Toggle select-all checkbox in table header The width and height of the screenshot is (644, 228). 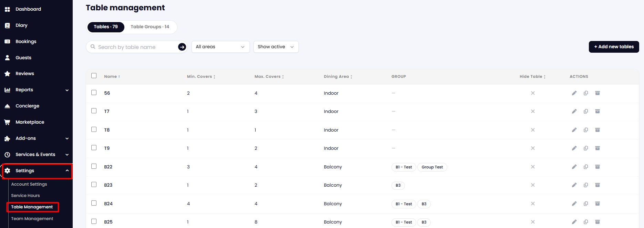(94, 76)
